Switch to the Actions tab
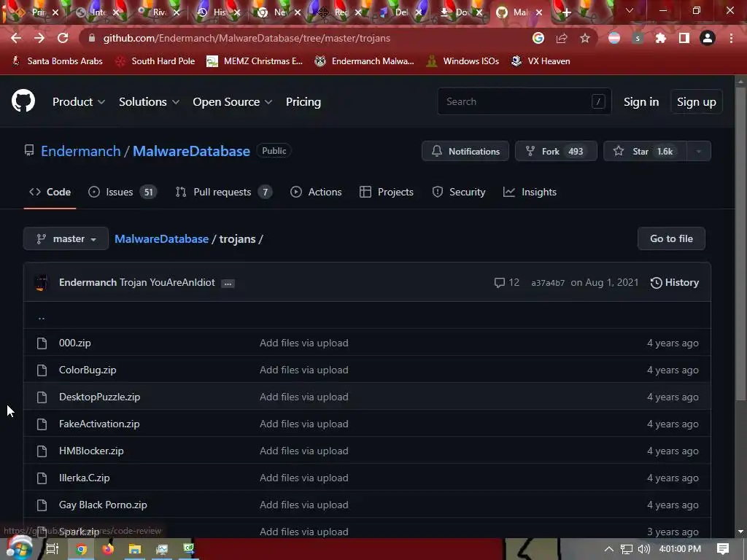747x560 pixels. 316,192
